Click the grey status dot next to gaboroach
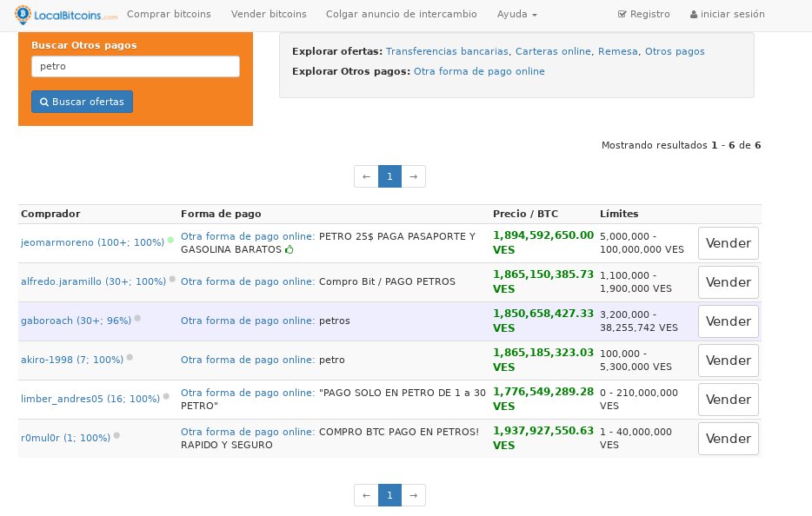Viewport: 812px width, 516px height. click(x=137, y=318)
